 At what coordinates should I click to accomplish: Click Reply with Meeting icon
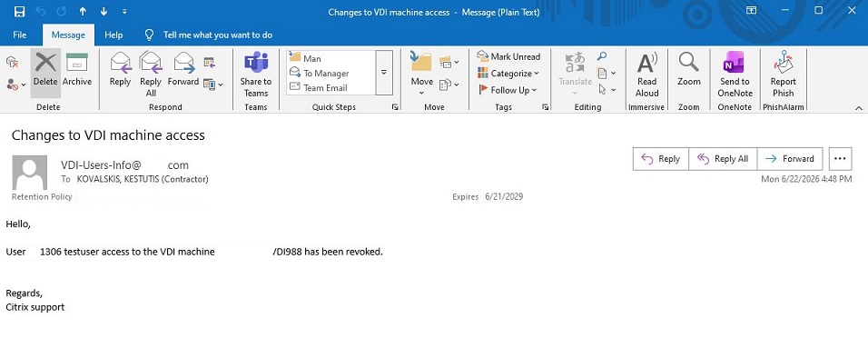click(209, 62)
